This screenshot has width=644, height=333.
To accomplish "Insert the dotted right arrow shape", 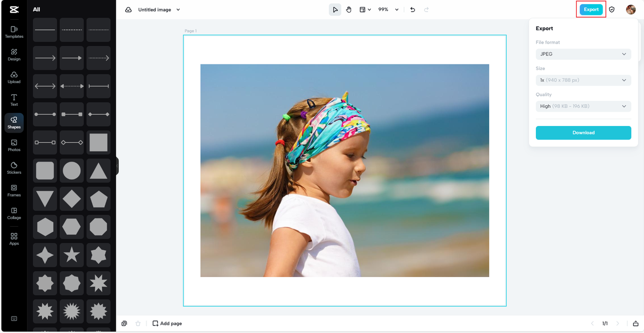I will point(99,58).
